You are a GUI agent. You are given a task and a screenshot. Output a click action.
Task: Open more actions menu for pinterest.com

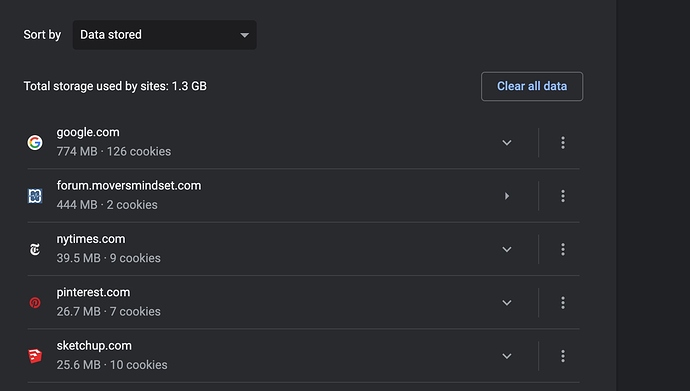coord(563,303)
